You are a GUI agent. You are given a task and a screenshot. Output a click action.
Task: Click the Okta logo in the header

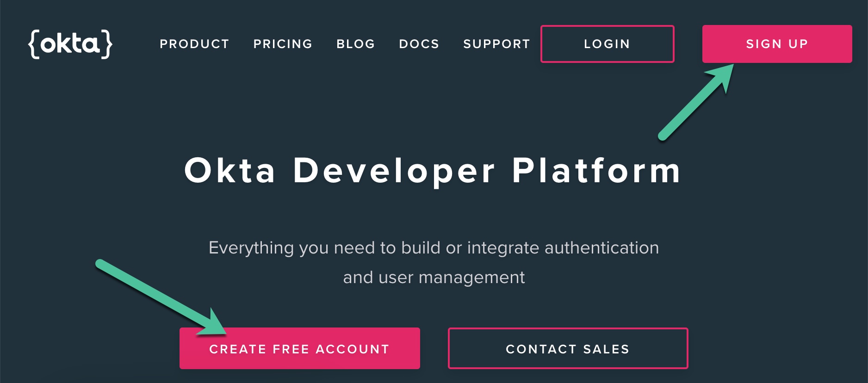(x=70, y=44)
